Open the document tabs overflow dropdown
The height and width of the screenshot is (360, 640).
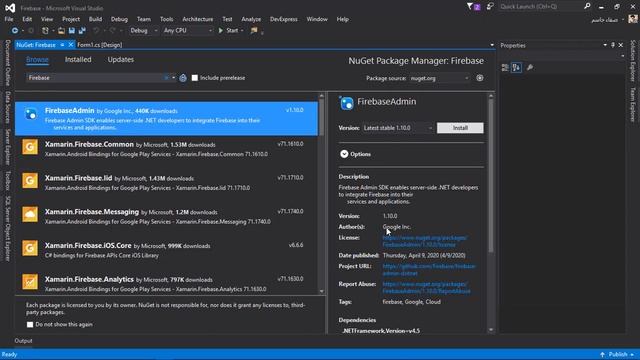pyautogui.click(x=492, y=45)
